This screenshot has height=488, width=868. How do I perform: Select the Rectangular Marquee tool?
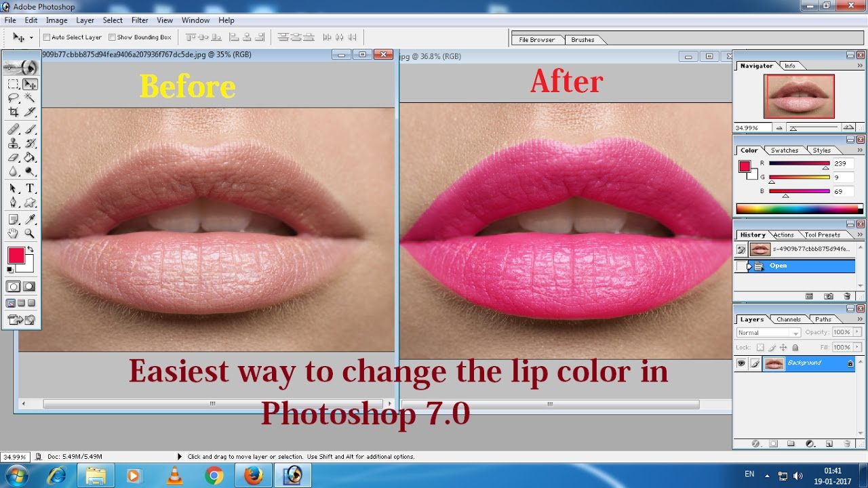pyautogui.click(x=13, y=84)
